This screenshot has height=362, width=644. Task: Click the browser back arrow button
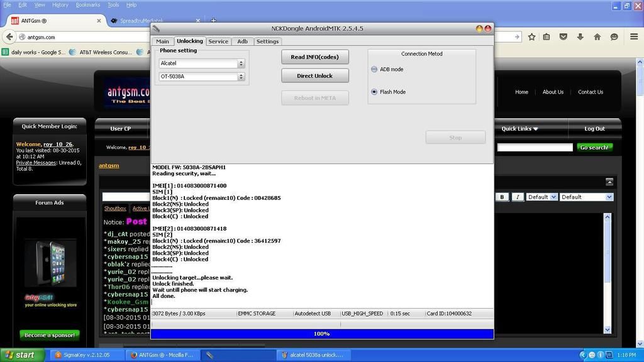coord(9,37)
